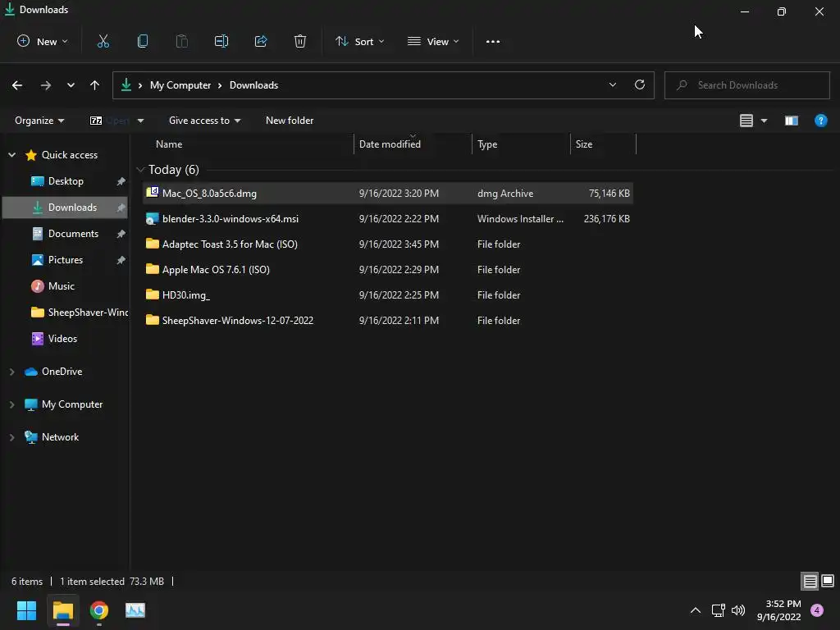Screen dimensions: 840x630
Task: Open the View dropdown
Action: pos(433,41)
